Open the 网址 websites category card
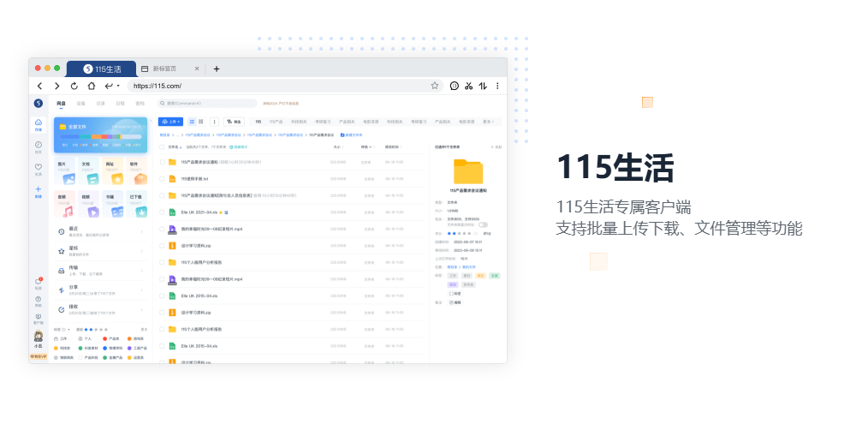The image size is (868, 442). 113,171
